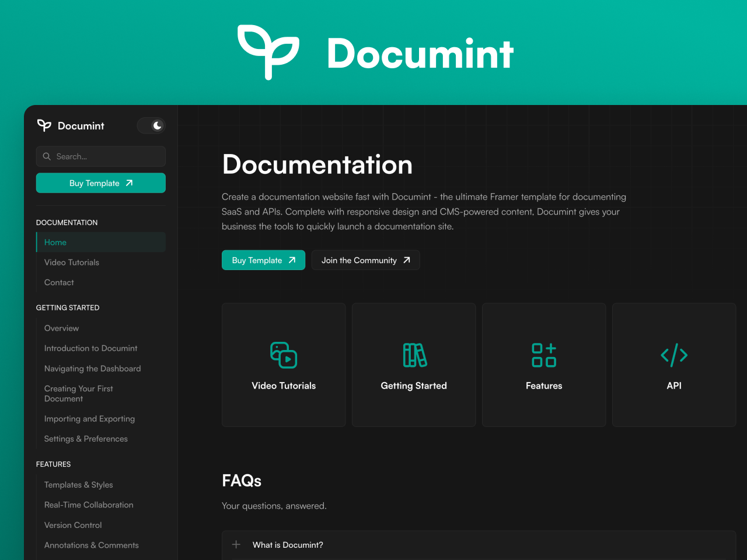Click the Documint leaf logo in sidebar

pyautogui.click(x=44, y=125)
